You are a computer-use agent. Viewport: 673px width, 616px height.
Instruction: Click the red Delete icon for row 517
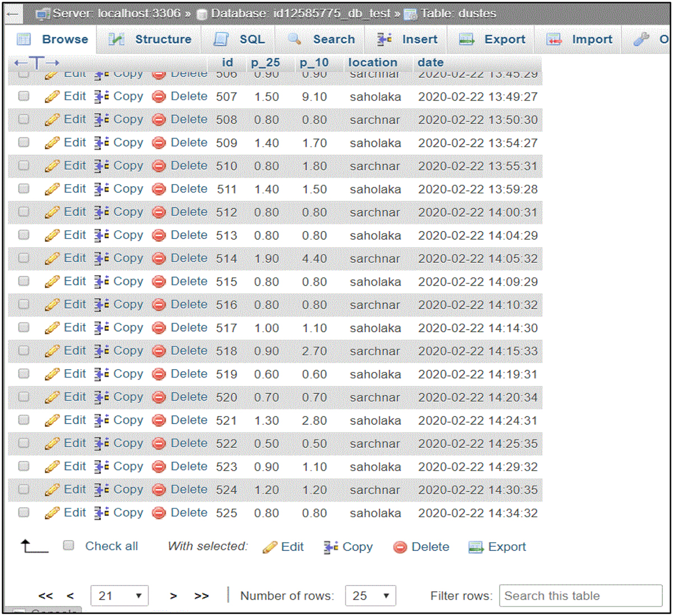(159, 328)
